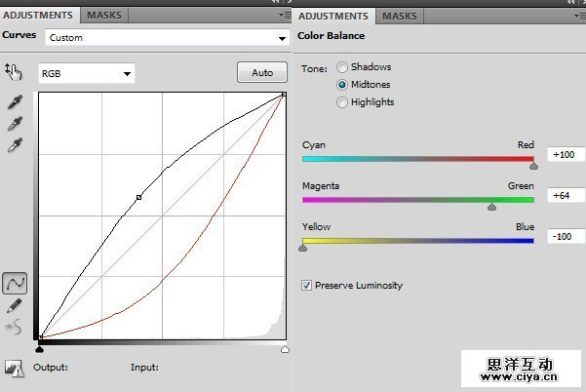Open the RGB channel dropdown
586x392 pixels.
86,73
